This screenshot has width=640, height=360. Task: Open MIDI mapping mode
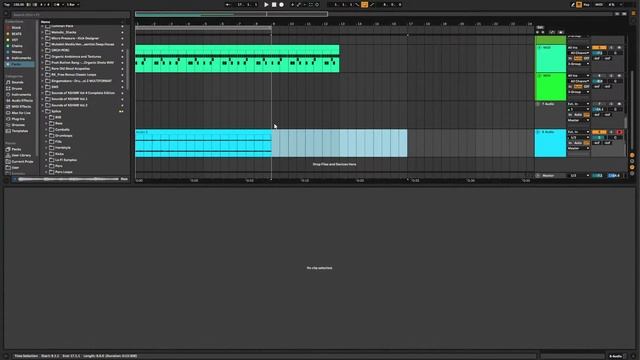coord(599,4)
